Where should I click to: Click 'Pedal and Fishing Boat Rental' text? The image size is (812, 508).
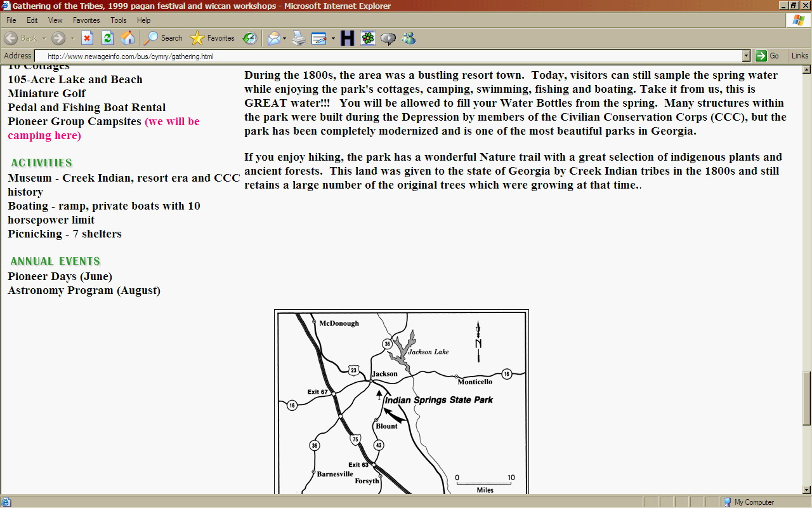pos(86,107)
